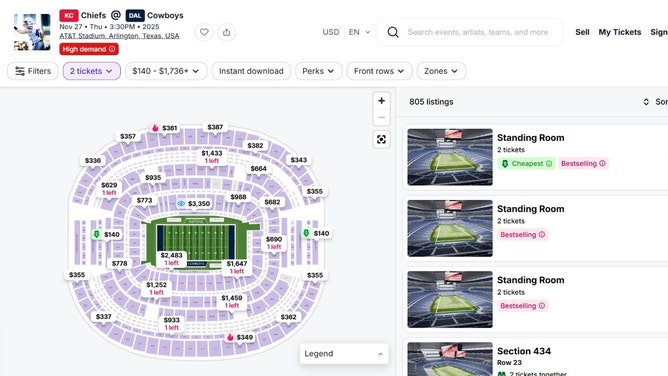Click info icon next to Cheapest badge

tap(549, 164)
